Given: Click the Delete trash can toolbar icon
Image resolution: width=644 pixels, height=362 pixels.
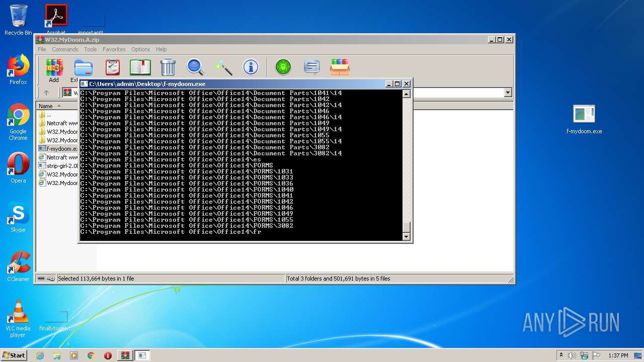Looking at the screenshot, I should 168,67.
